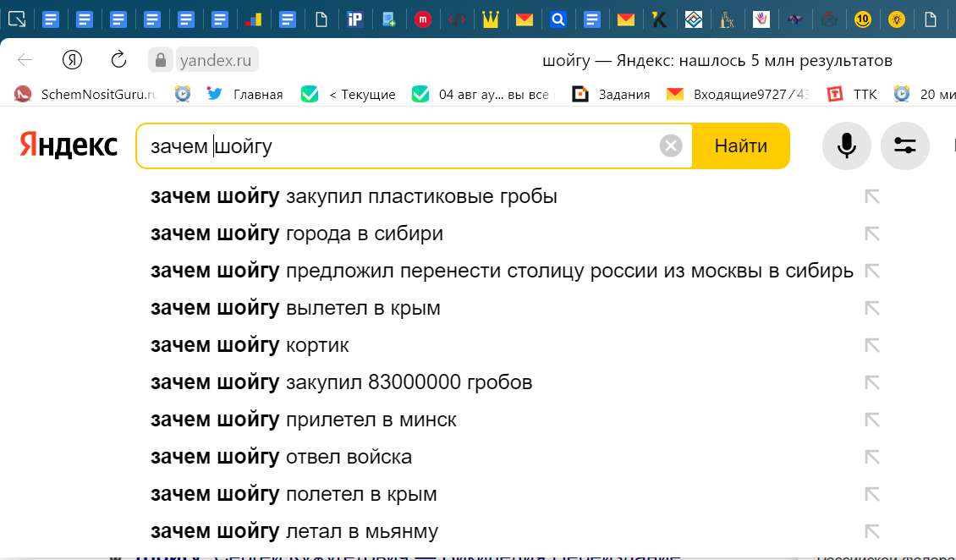The image size is (956, 560).
Task: Insert arrow for 'полетел в крым'
Action: pos(872,494)
